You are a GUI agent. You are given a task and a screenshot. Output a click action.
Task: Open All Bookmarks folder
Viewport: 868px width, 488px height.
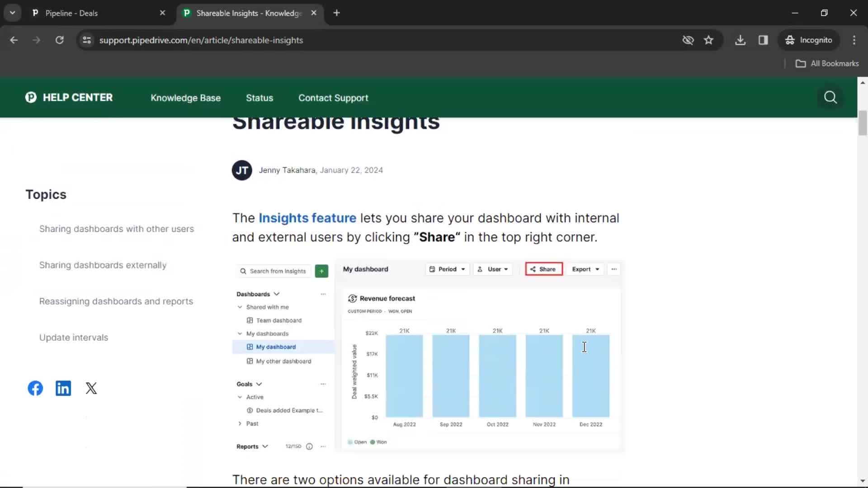point(827,63)
